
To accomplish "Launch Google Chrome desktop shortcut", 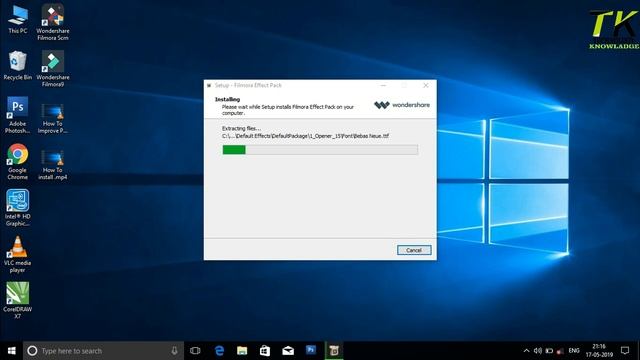I will point(17,162).
